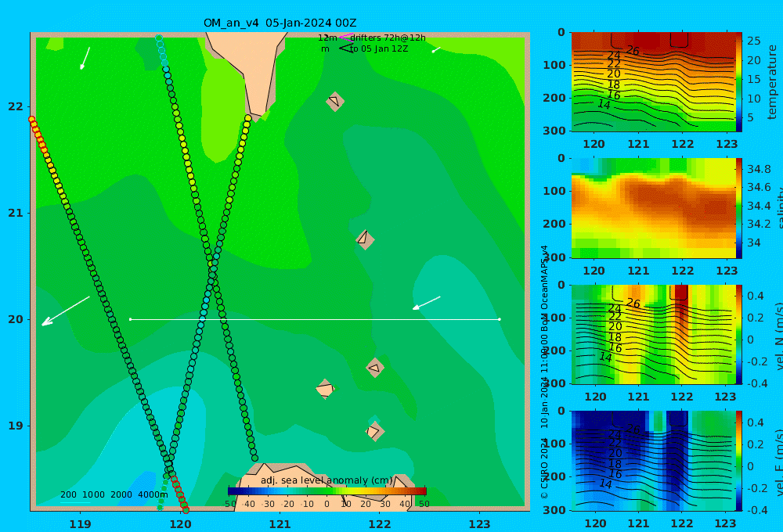Click the last drifter circle near 18.7N, 120.7E

tap(254, 458)
